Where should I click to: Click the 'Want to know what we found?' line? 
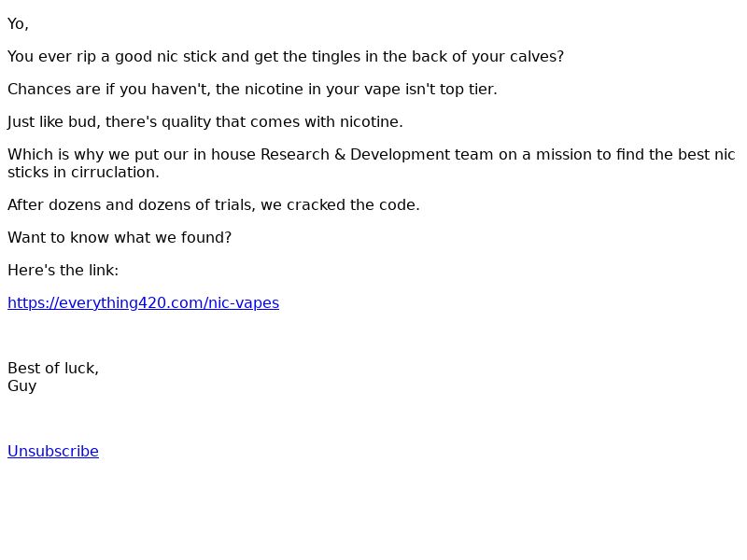pyautogui.click(x=120, y=238)
